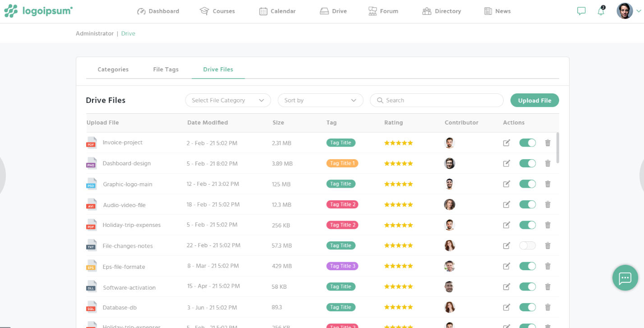
Task: Click the floating chat support button
Action: [625, 278]
